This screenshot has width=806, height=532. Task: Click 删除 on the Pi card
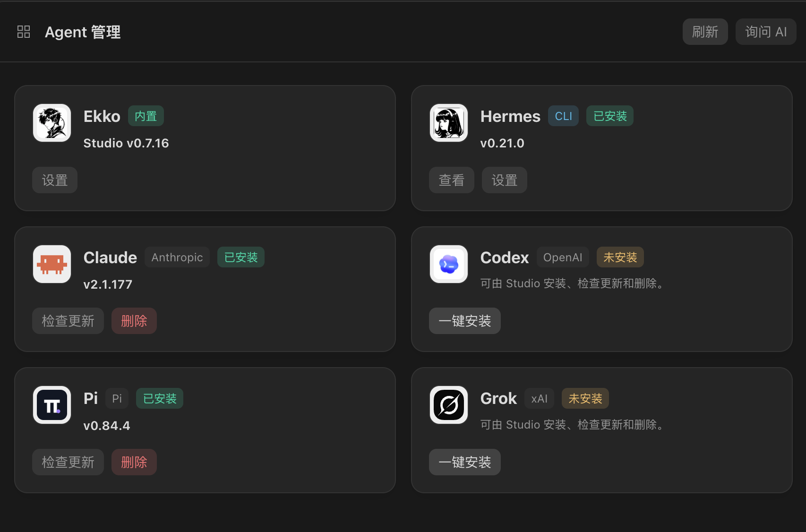point(134,462)
